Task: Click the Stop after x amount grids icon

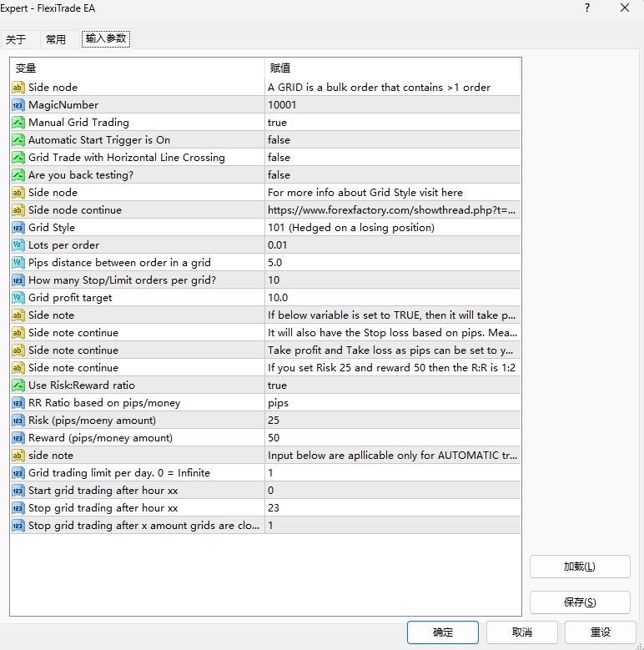Action: click(x=18, y=526)
